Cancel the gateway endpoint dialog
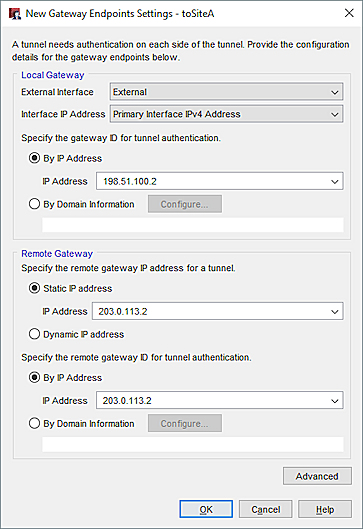Viewport: 363px width, 529px height. 266,509
